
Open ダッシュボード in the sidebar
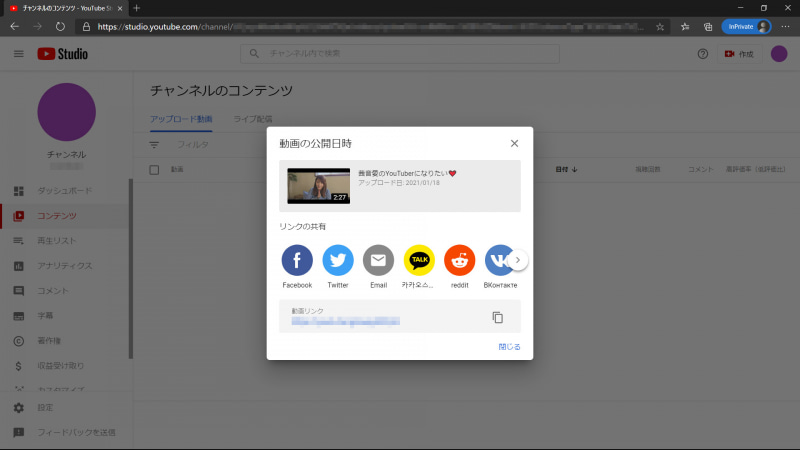[64, 191]
